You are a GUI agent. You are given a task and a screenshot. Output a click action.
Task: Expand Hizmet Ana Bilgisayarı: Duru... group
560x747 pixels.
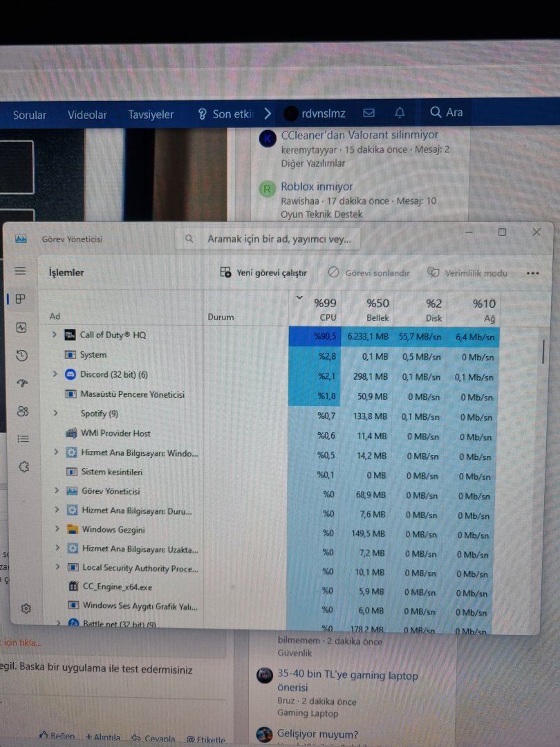(x=57, y=510)
